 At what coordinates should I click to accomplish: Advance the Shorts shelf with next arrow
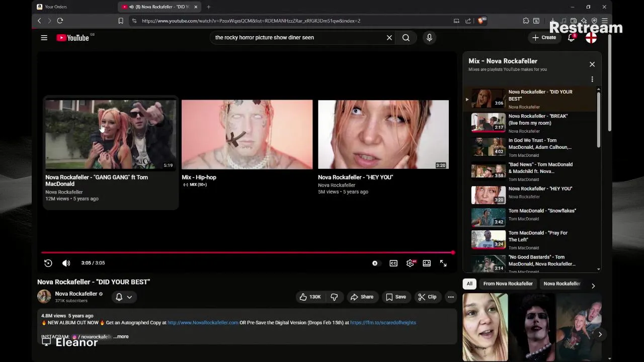click(x=600, y=334)
